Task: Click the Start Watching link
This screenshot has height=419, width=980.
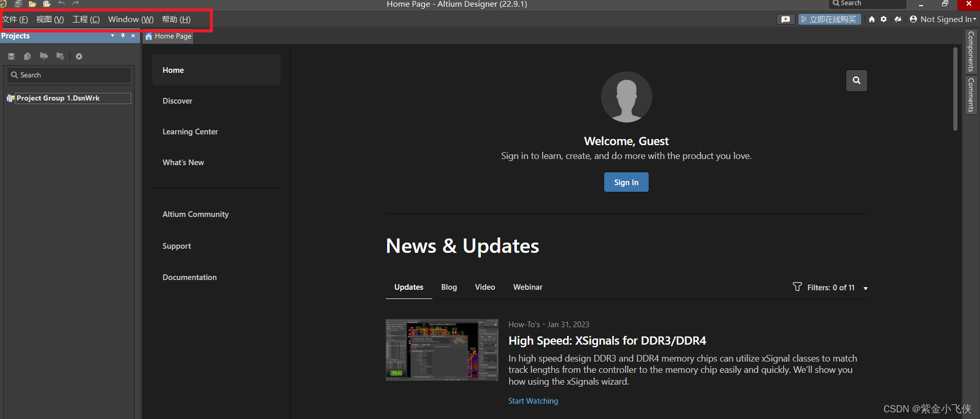Action: click(x=533, y=401)
